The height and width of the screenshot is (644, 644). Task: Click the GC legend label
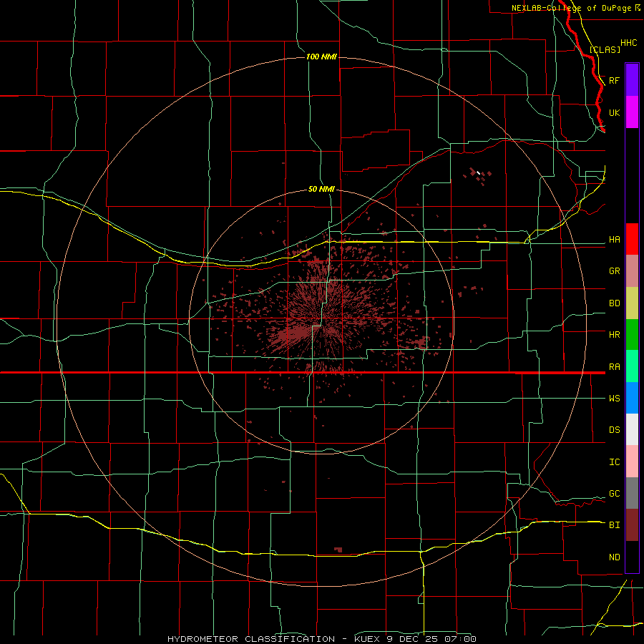click(614, 494)
